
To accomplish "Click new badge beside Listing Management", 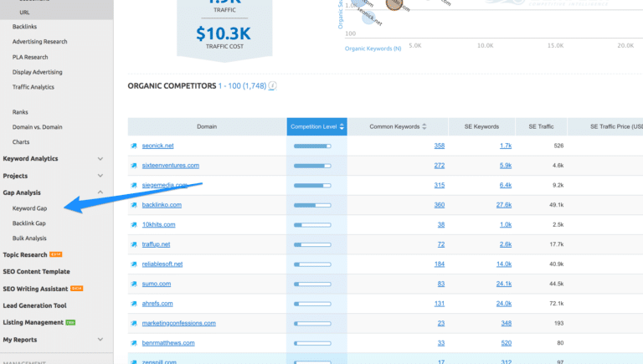I will pos(70,323).
